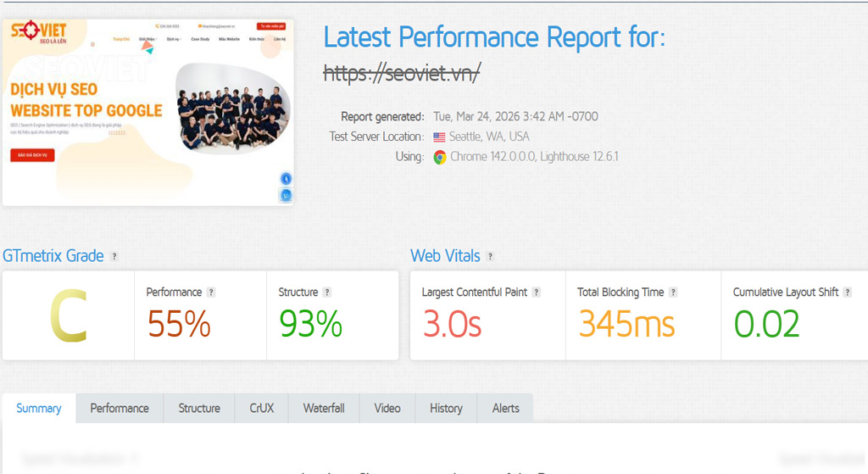Open the Structure score help tooltip icon
The width and height of the screenshot is (868, 474).
327,293
